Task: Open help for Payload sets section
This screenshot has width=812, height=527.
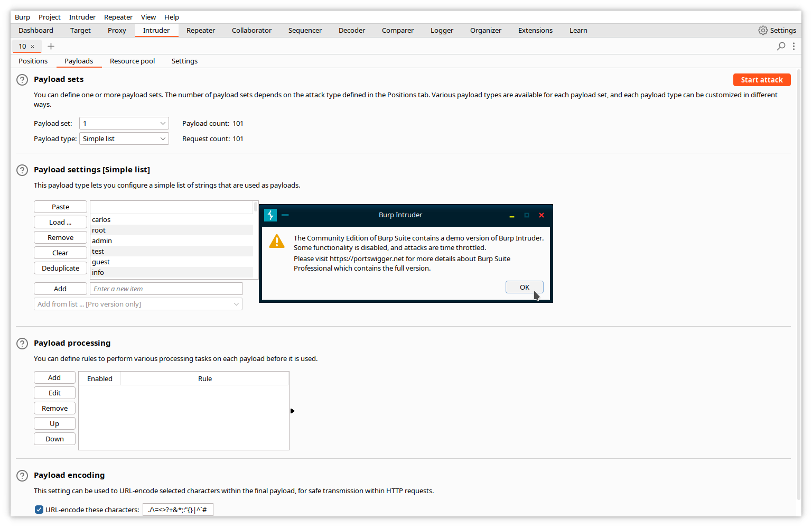Action: pos(22,80)
